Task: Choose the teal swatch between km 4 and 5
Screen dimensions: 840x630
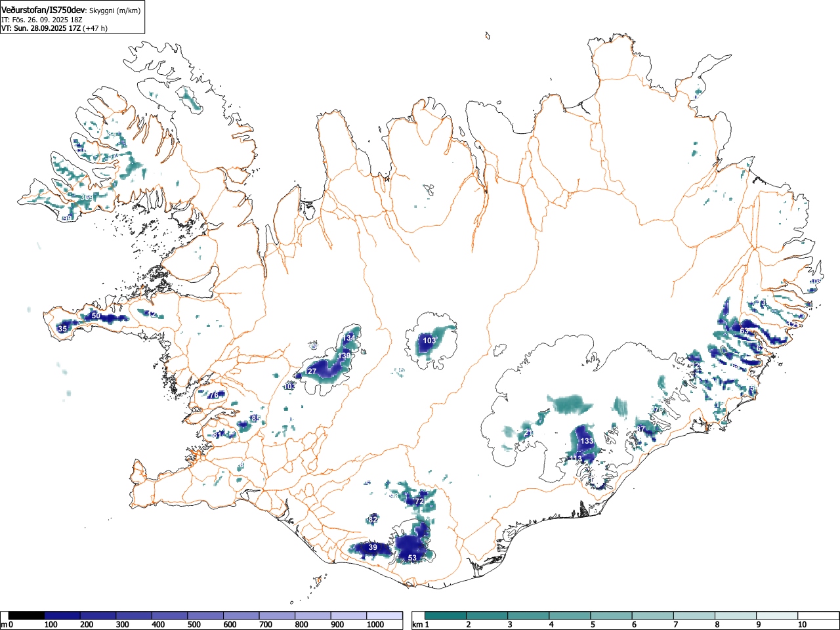Action: pos(570,616)
